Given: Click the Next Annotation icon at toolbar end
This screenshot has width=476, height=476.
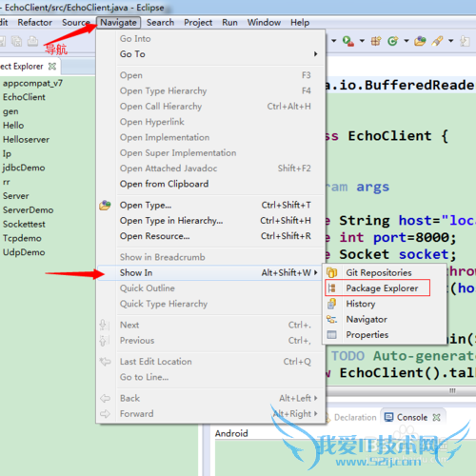Looking at the screenshot, I should pos(465,41).
